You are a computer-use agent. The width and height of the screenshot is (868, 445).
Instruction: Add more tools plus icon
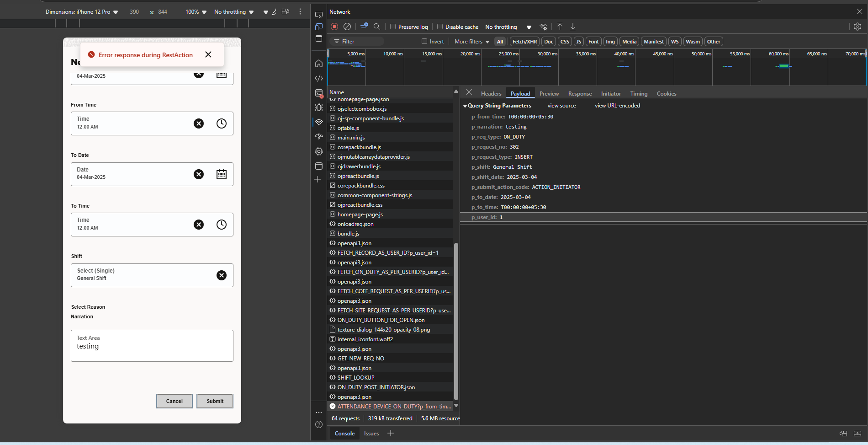318,179
